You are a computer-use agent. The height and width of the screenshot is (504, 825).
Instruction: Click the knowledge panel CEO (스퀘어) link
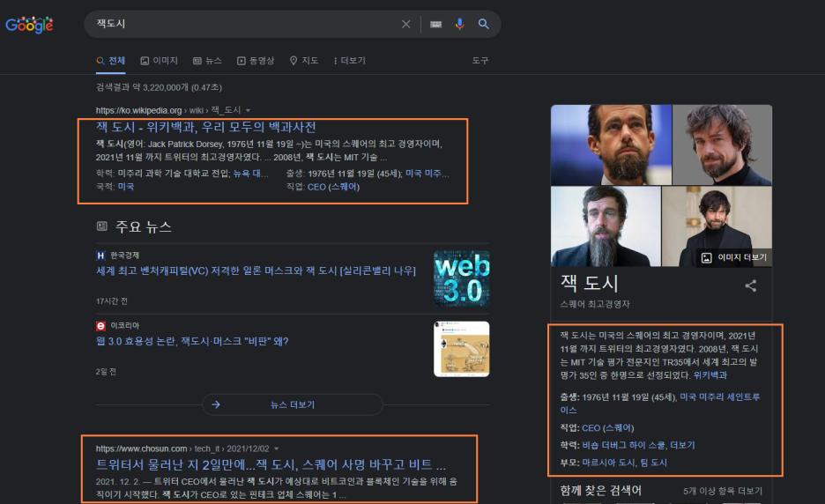pos(607,427)
